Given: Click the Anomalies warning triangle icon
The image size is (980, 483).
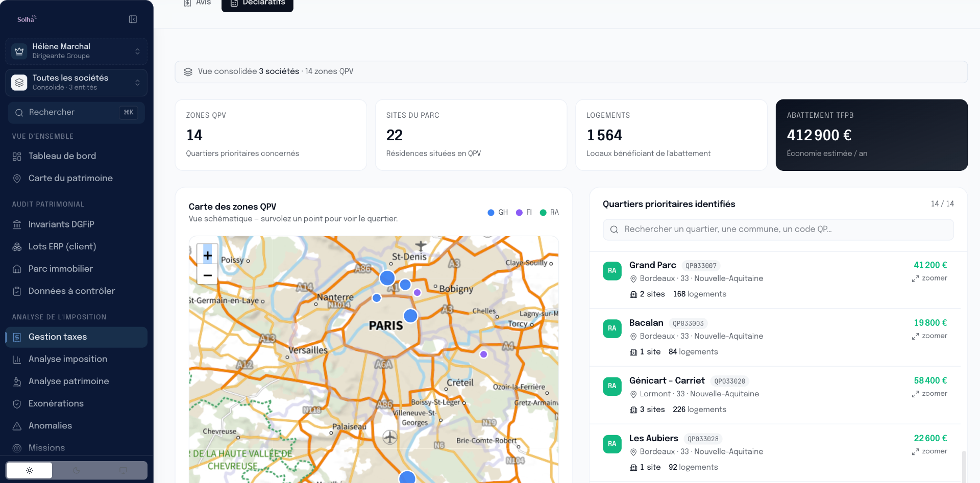Looking at the screenshot, I should [x=17, y=426].
